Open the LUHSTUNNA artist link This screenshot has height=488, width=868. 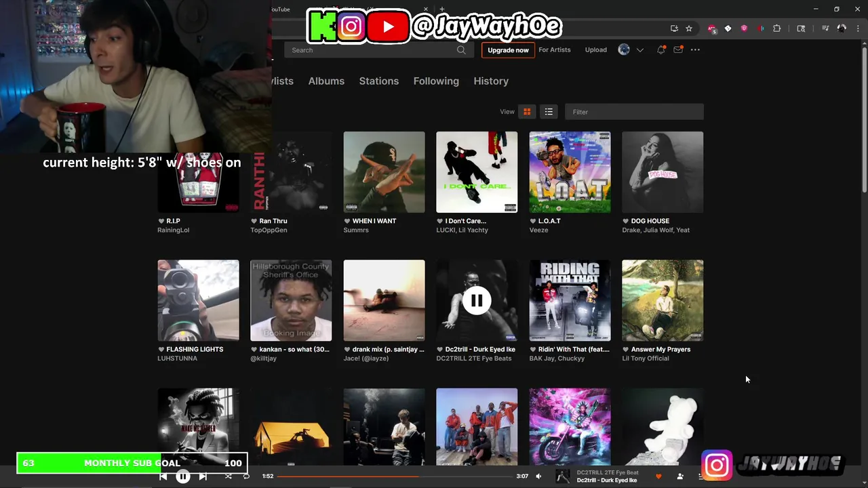(x=178, y=359)
